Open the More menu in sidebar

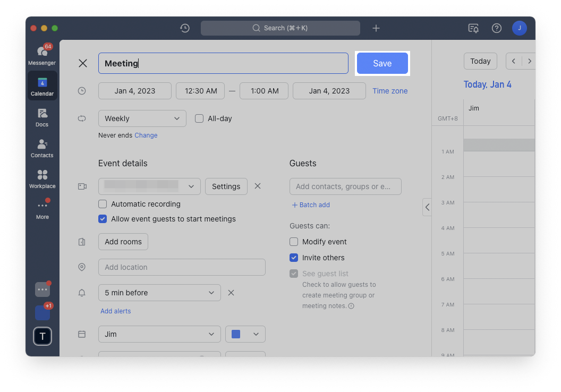tap(42, 209)
